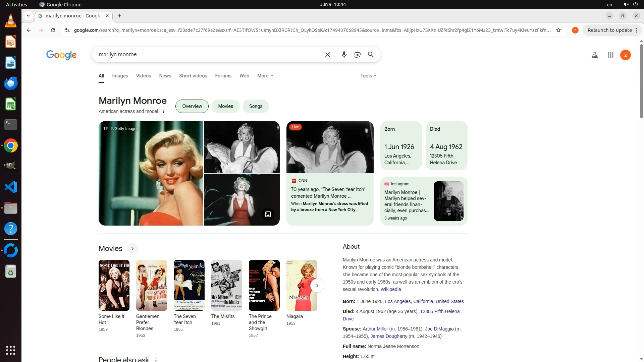This screenshot has width=644, height=362.
Task: Reload the page
Action: tap(53, 30)
